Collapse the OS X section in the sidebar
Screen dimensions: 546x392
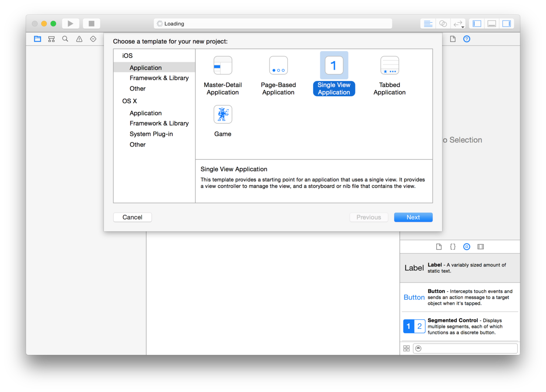coord(130,101)
